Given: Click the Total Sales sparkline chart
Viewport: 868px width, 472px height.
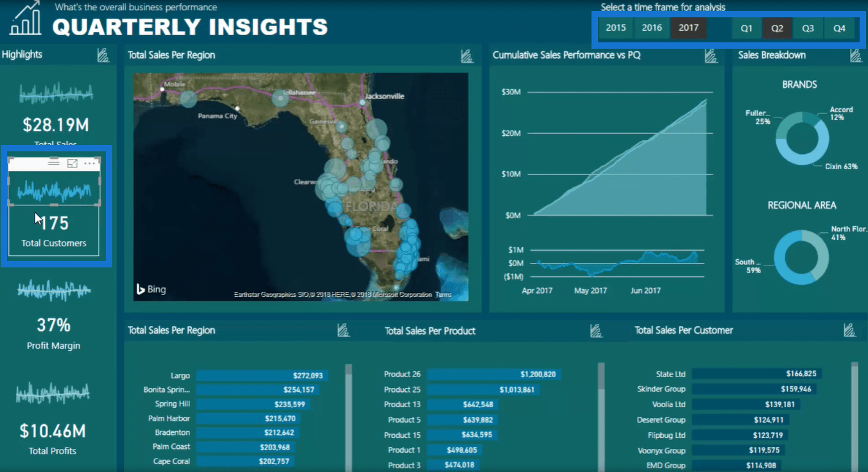Looking at the screenshot, I should coord(56,94).
